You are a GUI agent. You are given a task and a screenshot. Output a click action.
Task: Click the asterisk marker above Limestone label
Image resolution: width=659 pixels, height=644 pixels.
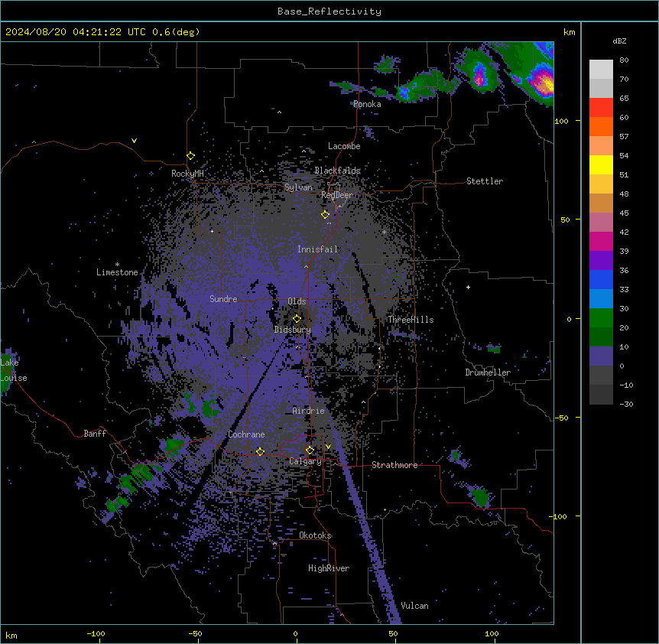pos(117,265)
